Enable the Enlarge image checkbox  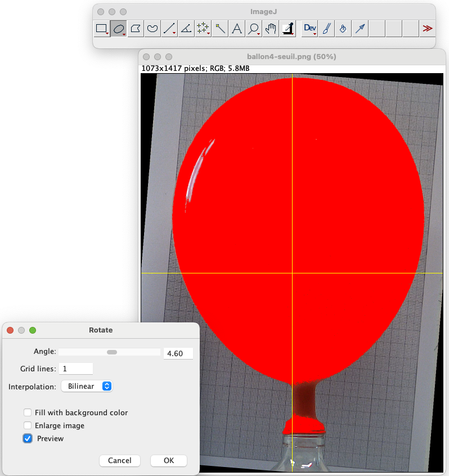tap(28, 425)
